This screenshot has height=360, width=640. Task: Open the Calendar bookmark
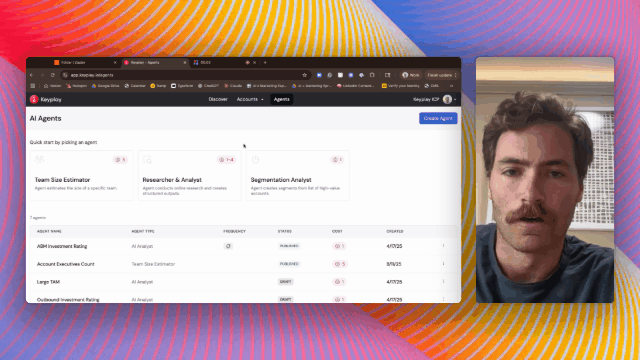coord(135,86)
